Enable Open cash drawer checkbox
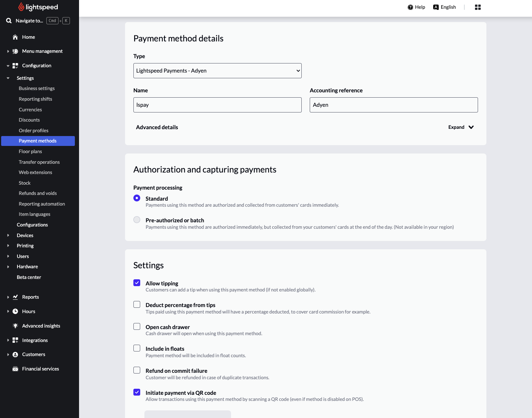The image size is (532, 418). tap(137, 326)
